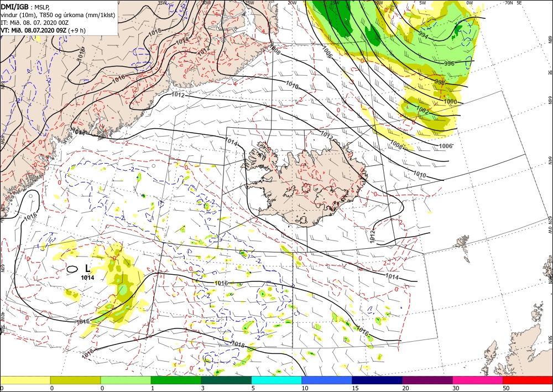Select the medium green legend swatch

click(x=176, y=380)
